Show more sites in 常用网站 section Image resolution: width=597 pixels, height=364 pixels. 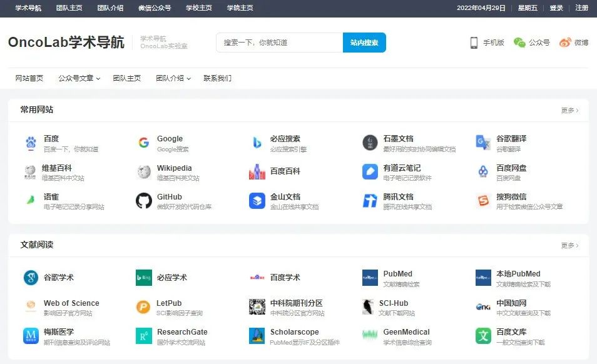569,110
